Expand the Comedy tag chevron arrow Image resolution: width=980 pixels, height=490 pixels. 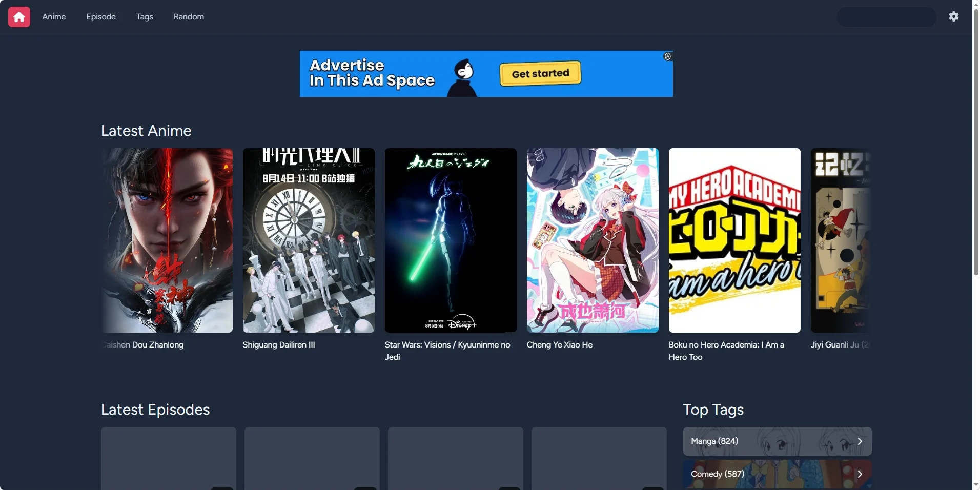pos(860,474)
